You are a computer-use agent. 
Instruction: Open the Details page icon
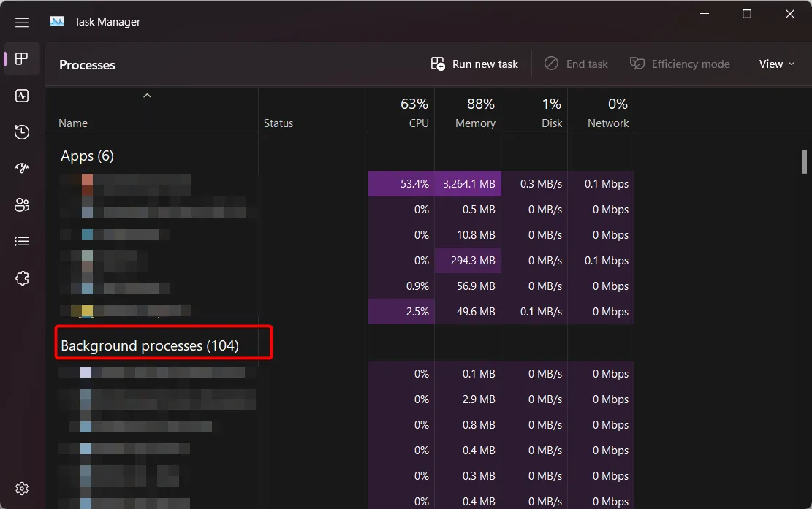(22, 241)
